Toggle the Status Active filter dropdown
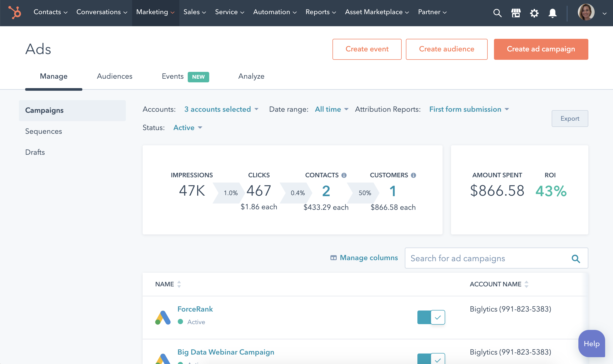The width and height of the screenshot is (613, 364). pyautogui.click(x=187, y=127)
